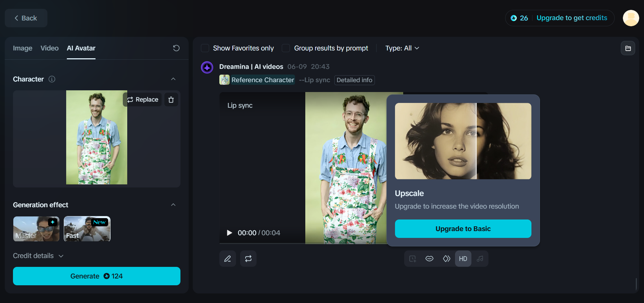The image size is (644, 303).
Task: Delete the character image with trash icon
Action: click(x=171, y=100)
